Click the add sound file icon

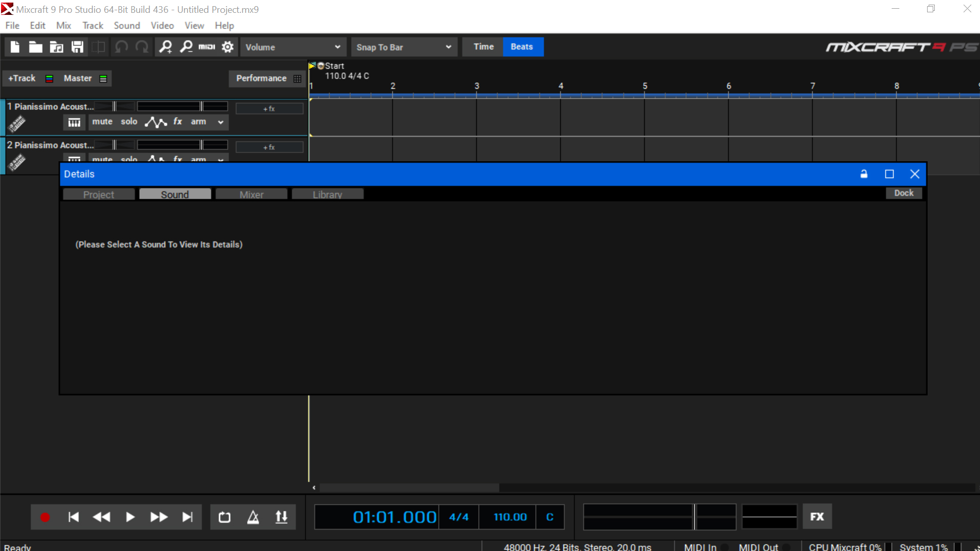tap(56, 47)
